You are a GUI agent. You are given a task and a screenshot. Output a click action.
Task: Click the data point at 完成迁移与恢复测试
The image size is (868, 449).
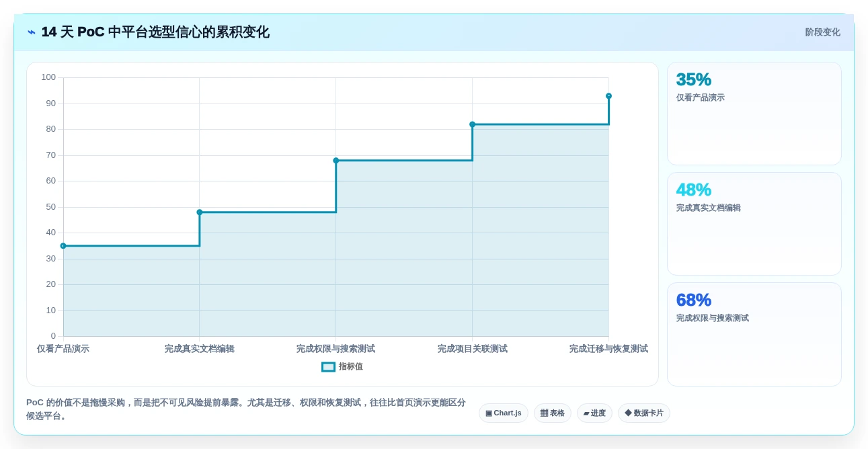point(608,96)
